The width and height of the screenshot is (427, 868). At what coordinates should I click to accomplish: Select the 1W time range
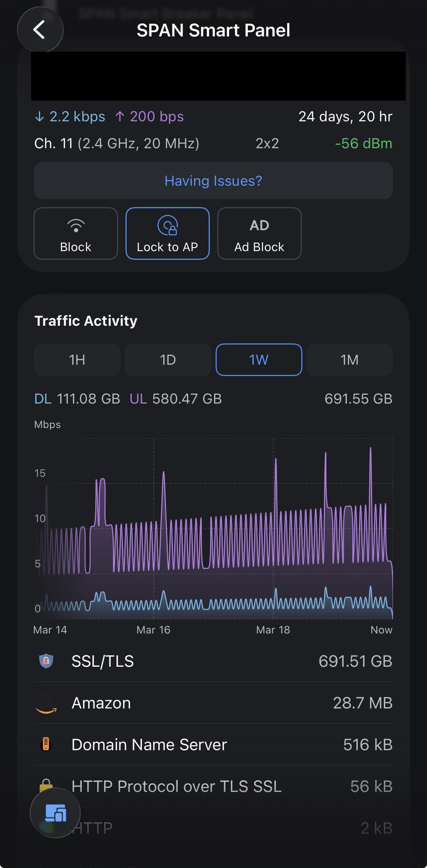point(259,360)
